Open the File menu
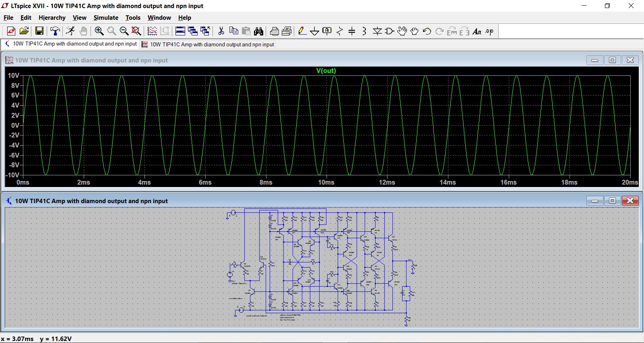Image resolution: width=644 pixels, height=343 pixels. pos(8,18)
